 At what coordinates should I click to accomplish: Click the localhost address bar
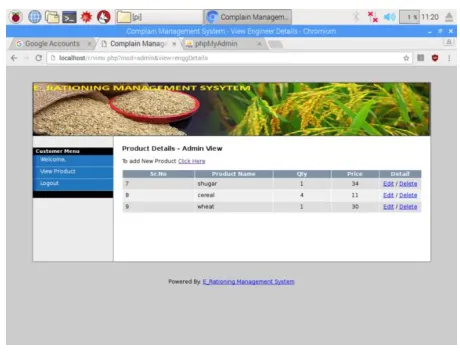(227, 58)
